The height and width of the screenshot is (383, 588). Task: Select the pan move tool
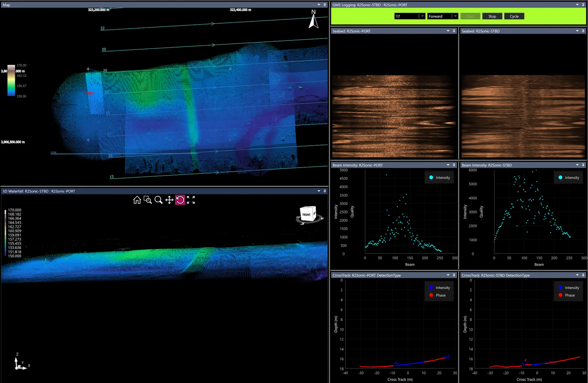(169, 200)
